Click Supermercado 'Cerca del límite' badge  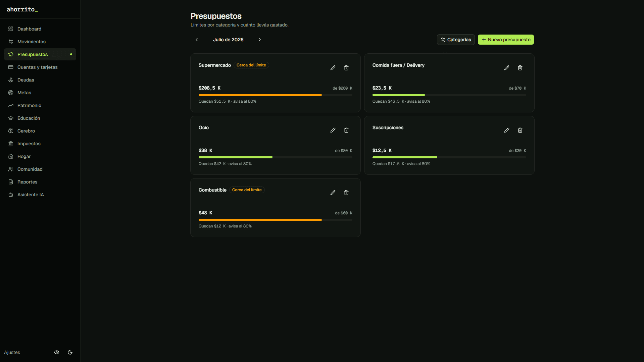251,65
